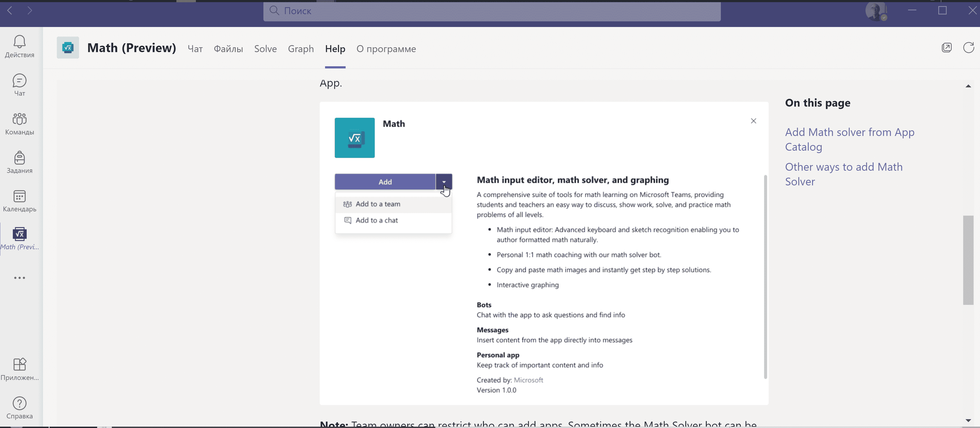Open Задания assignments section
The image size is (980, 428).
tap(19, 162)
